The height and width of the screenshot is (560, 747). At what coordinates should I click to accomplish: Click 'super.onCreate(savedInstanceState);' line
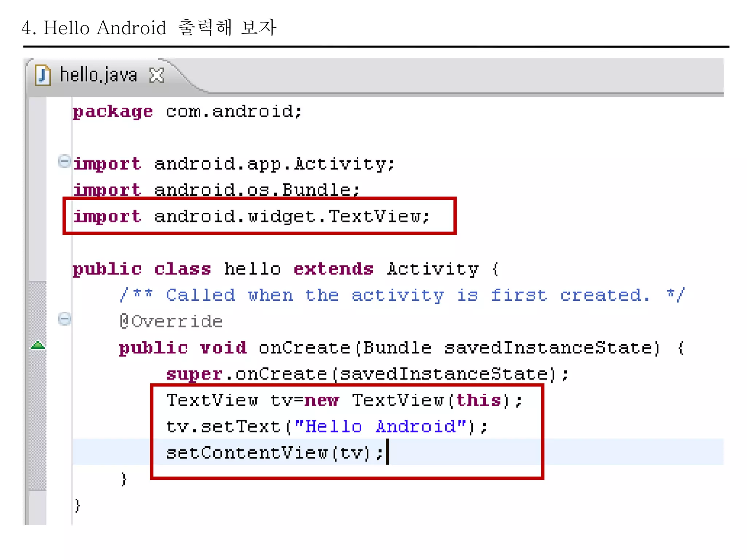[x=367, y=374]
